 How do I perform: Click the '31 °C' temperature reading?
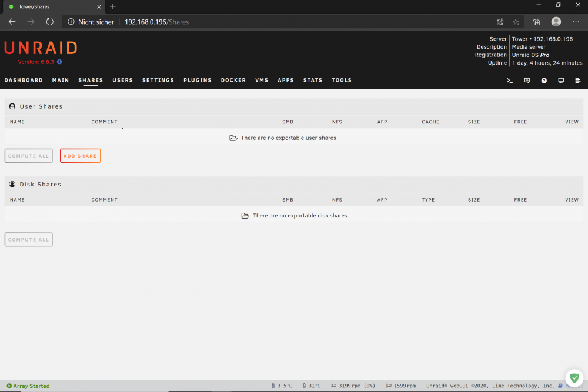[314, 386]
